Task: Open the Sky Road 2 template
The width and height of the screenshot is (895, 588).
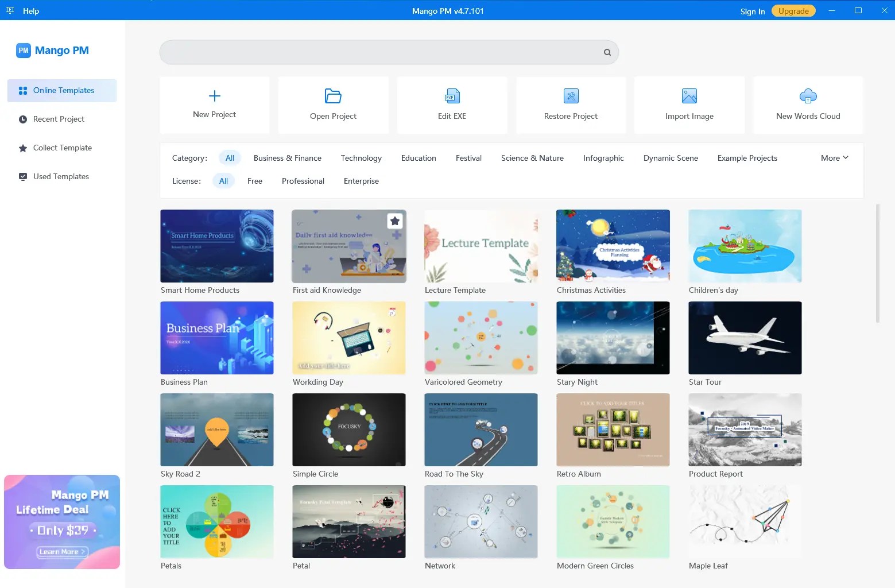Action: 217,430
